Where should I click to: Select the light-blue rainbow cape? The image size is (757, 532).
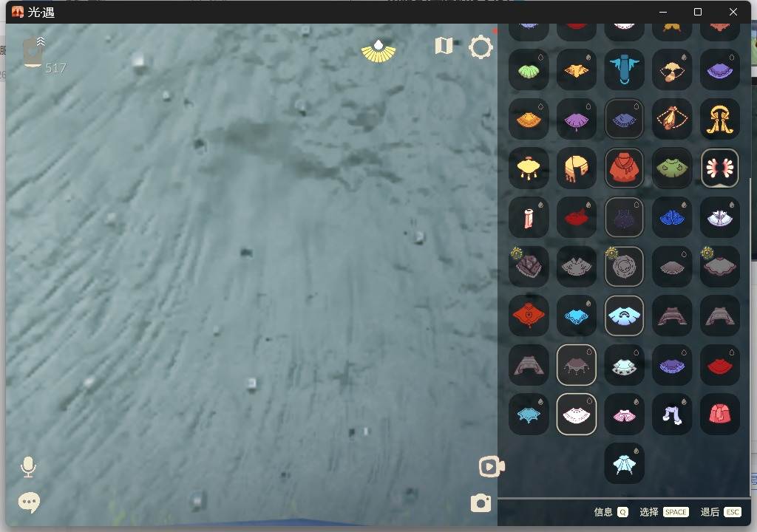tap(624, 316)
